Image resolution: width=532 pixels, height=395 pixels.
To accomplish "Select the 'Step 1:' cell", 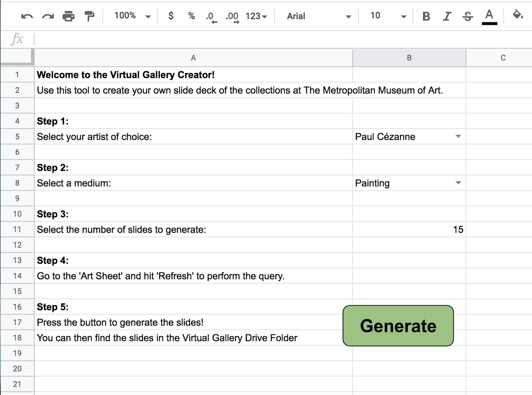I will click(193, 121).
